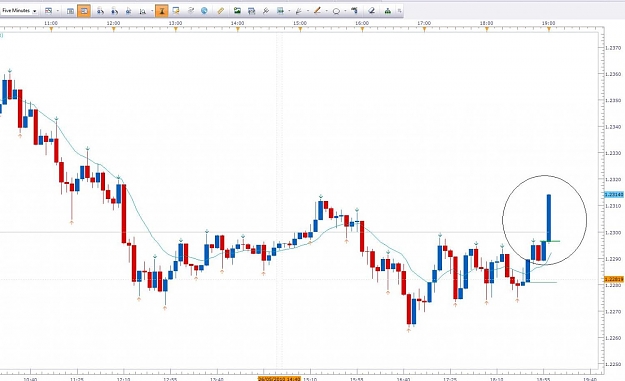Click the 18:00 marker on top time axis
Image resolution: width=625 pixels, height=381 pixels.
(486, 24)
